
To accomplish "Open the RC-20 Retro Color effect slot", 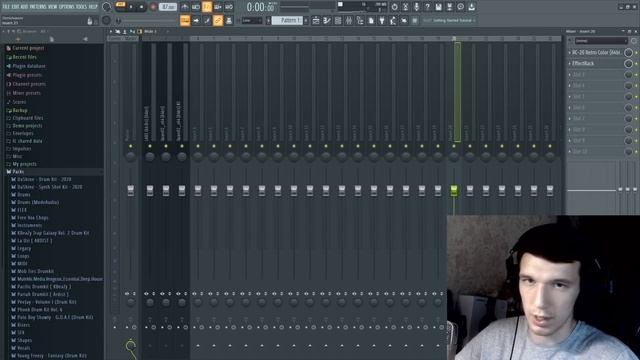I will point(596,53).
